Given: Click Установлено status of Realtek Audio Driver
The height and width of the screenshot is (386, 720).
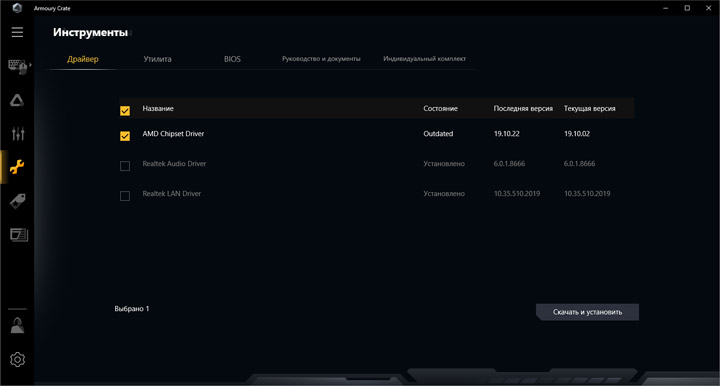Looking at the screenshot, I should pyautogui.click(x=444, y=164).
